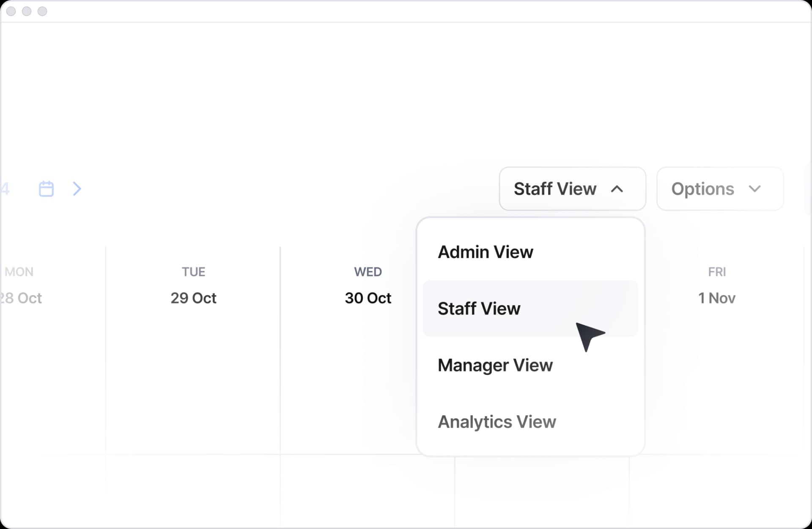
Task: Click the empty Tuesday calendar cell
Action: point(193,381)
